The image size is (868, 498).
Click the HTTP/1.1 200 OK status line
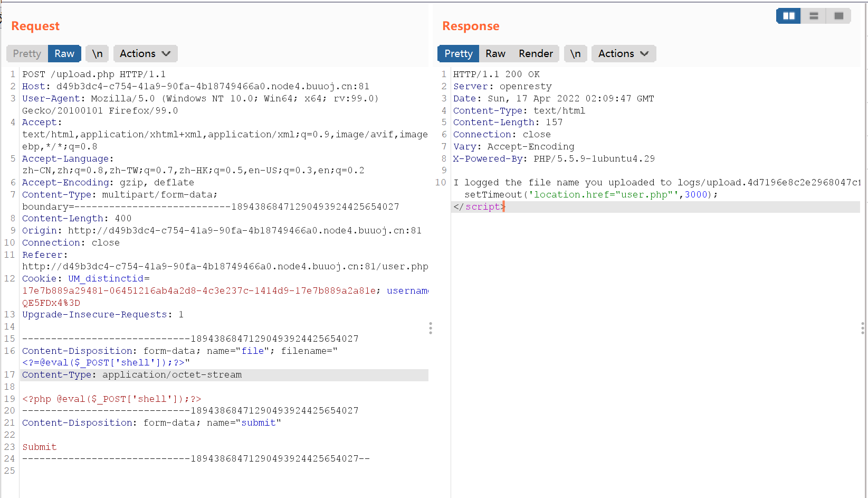[x=497, y=74]
